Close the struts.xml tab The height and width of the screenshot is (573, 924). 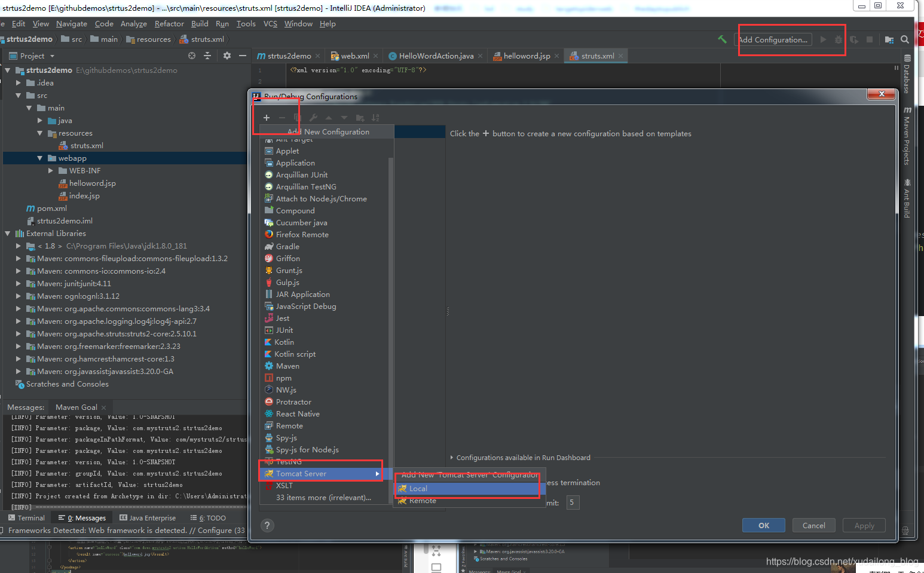click(620, 56)
